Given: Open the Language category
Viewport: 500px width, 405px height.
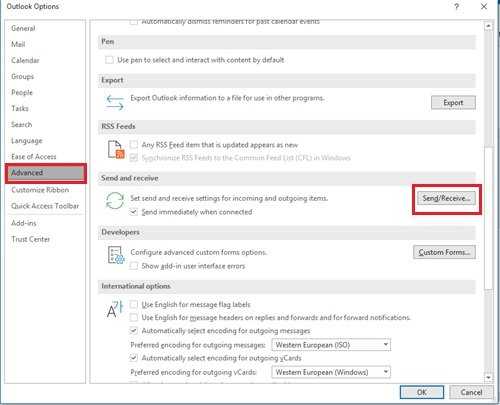Looking at the screenshot, I should tap(27, 141).
